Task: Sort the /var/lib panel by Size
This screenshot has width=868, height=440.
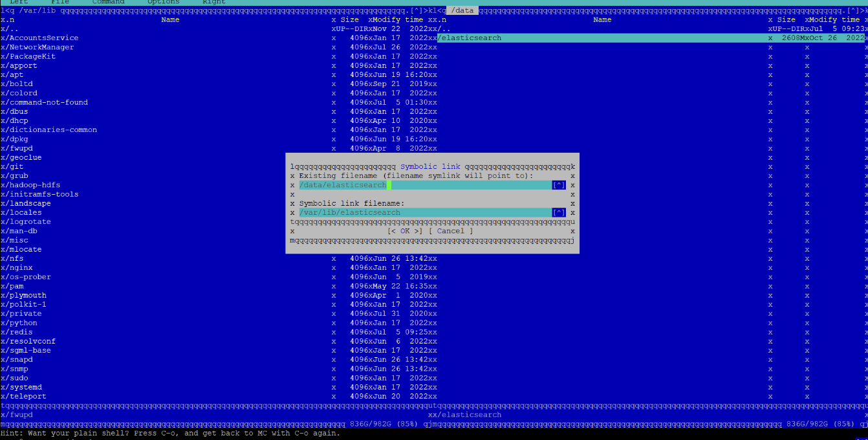Action: (x=349, y=19)
